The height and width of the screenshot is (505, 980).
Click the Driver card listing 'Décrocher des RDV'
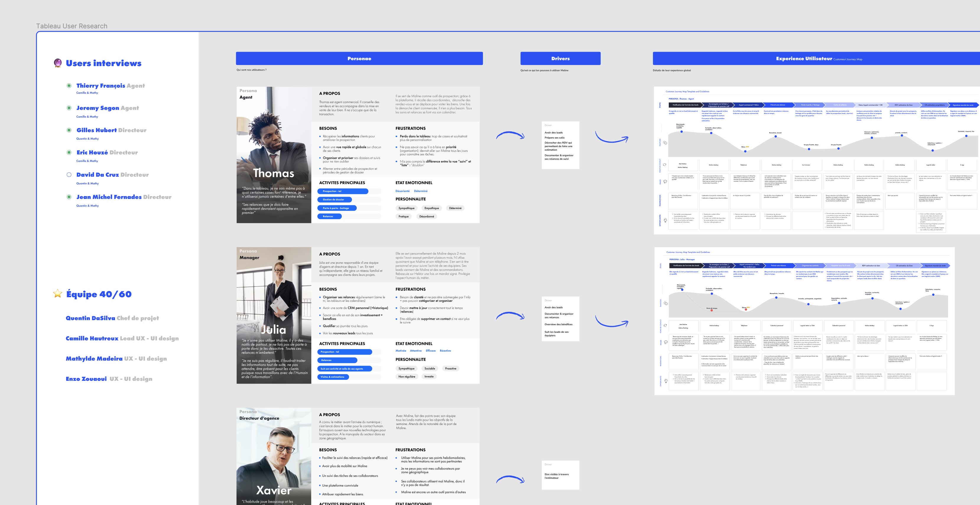coord(560,145)
